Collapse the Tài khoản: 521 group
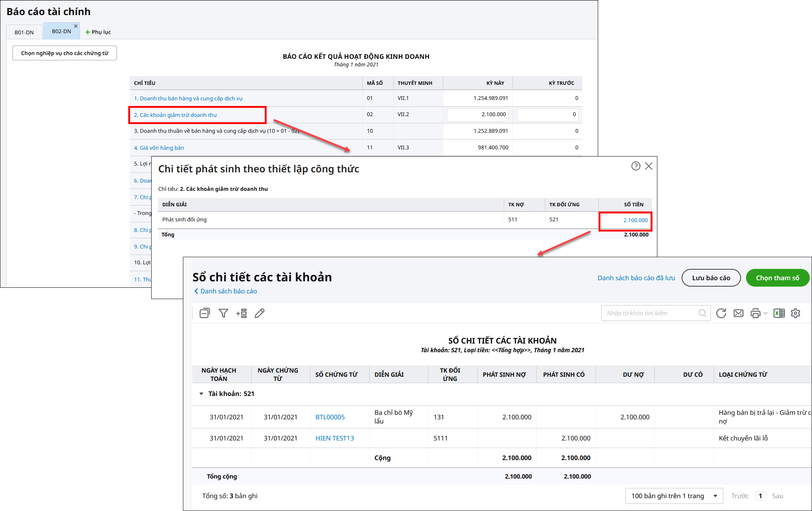The width and height of the screenshot is (812, 511). coord(201,394)
